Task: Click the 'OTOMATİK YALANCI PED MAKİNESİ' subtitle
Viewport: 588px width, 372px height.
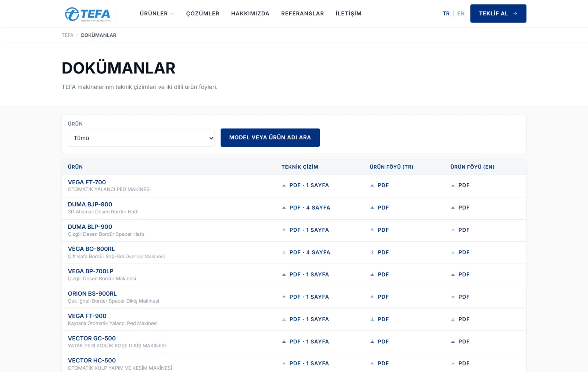Action: (x=109, y=189)
